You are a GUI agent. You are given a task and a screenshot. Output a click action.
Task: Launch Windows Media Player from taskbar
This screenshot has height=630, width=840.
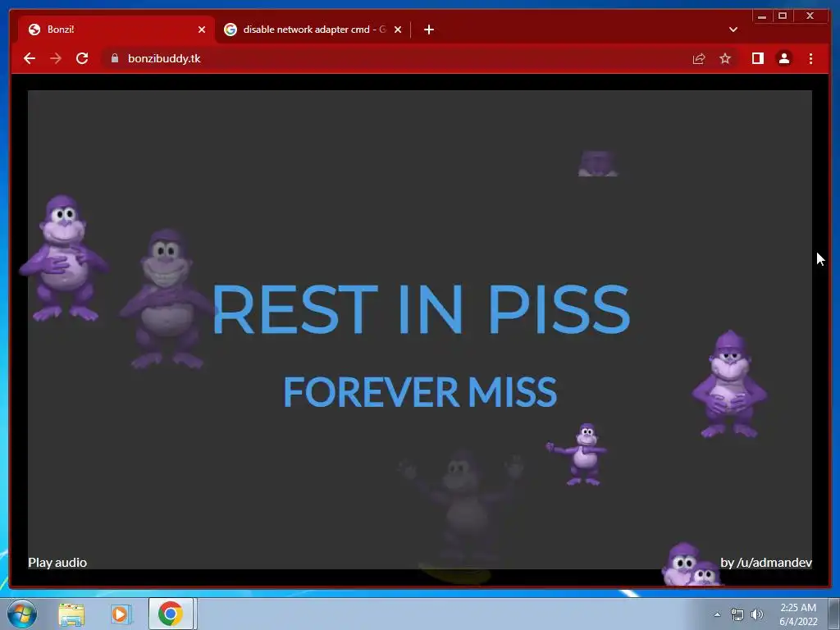[121, 614]
